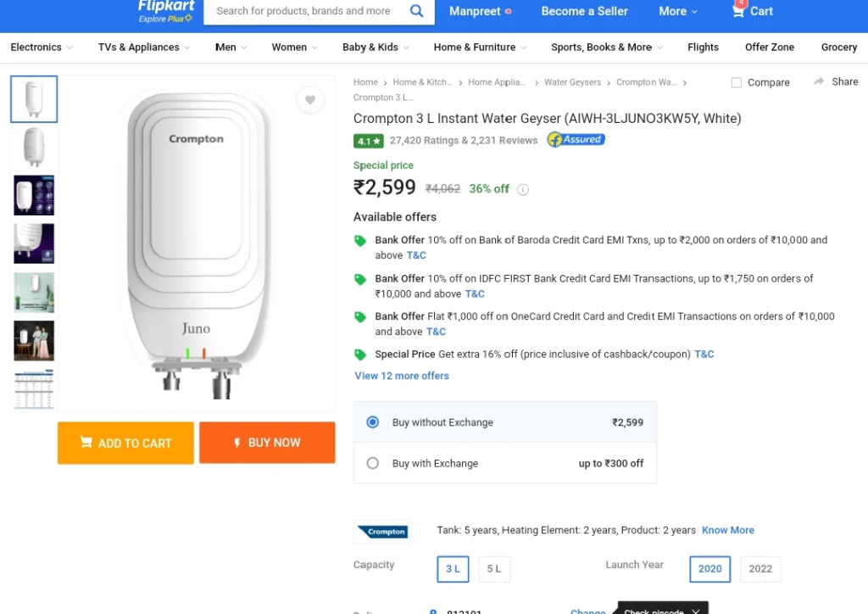Tick the Compare checkbox

tap(737, 82)
